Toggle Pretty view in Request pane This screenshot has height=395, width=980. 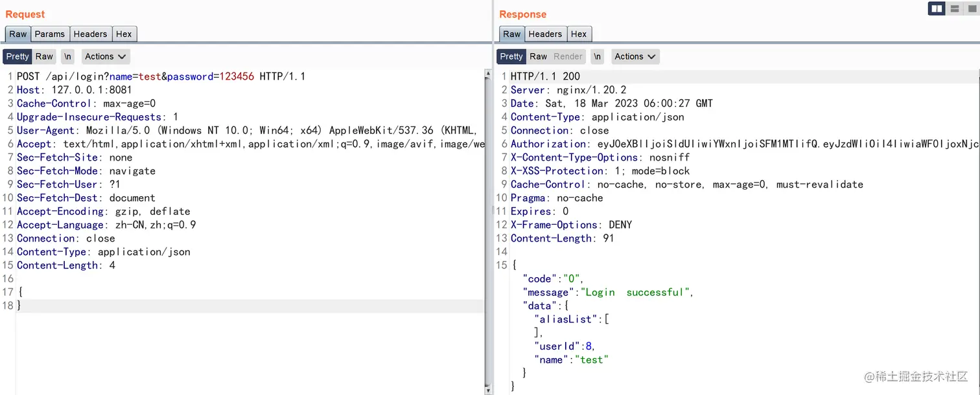[17, 56]
